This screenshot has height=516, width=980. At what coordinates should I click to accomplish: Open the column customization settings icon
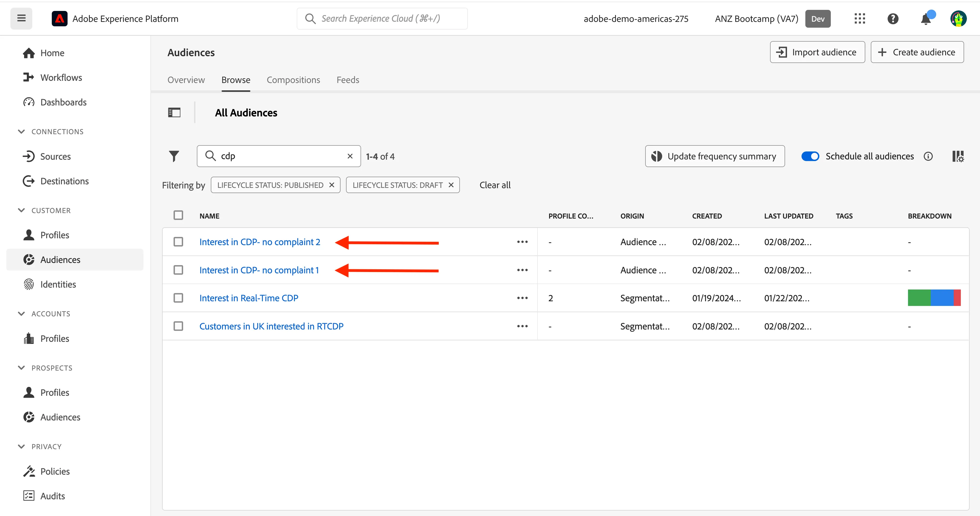pyautogui.click(x=958, y=156)
